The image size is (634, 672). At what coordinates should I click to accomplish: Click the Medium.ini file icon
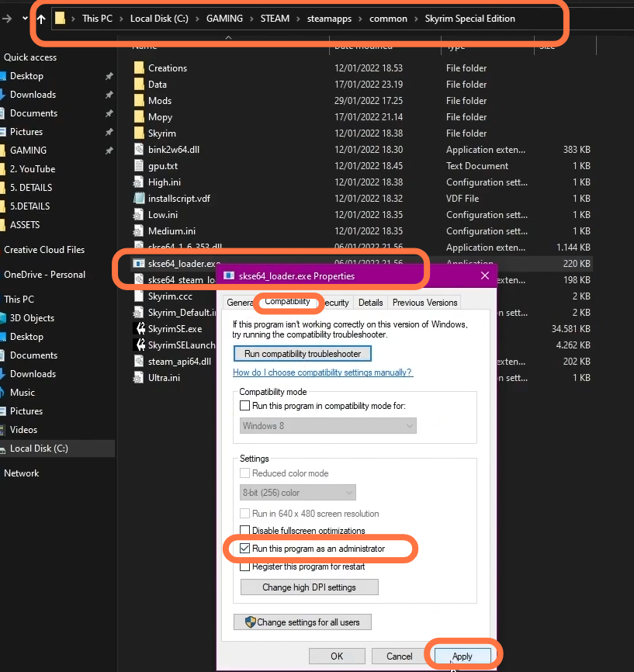138,230
